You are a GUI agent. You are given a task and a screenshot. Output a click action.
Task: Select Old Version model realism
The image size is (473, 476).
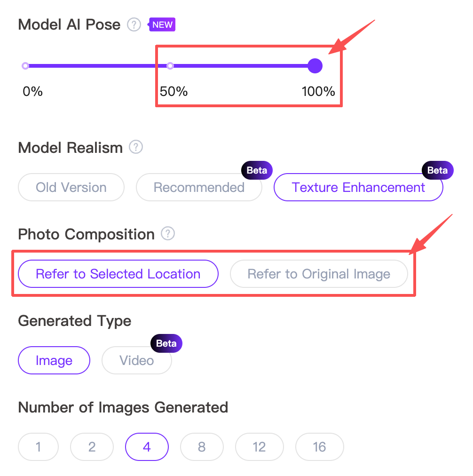(71, 187)
